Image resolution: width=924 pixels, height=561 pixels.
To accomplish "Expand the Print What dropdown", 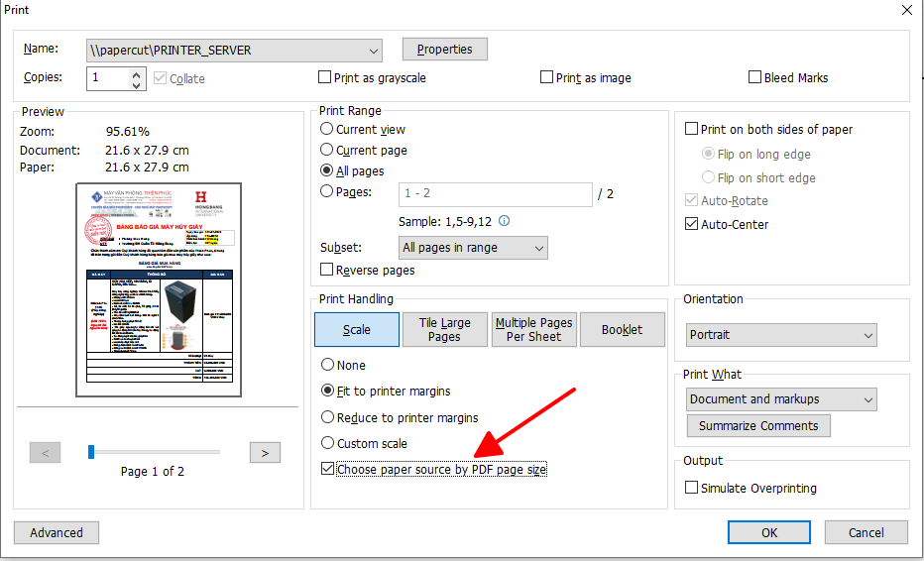I will point(868,399).
